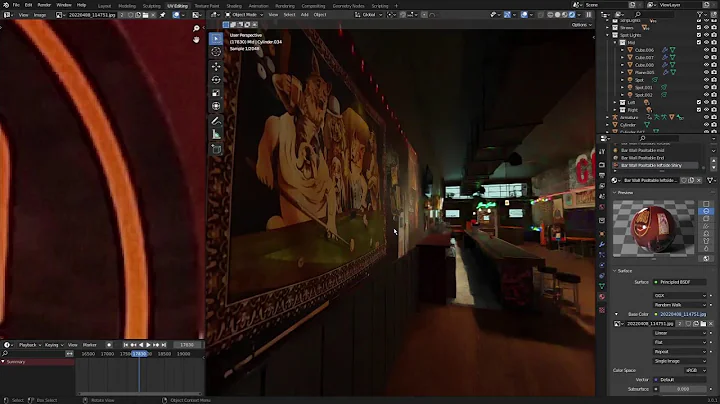Click the zoom magnifier in image editor
The width and height of the screenshot is (720, 404).
196,28
